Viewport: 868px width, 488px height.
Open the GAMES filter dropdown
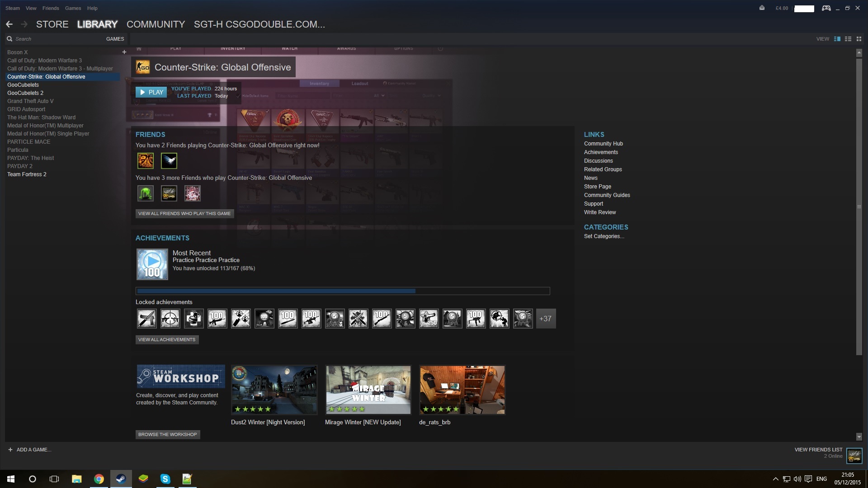[x=115, y=39]
